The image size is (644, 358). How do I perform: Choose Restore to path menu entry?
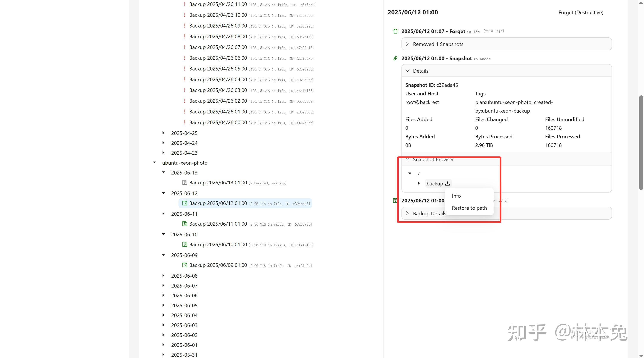[469, 208]
